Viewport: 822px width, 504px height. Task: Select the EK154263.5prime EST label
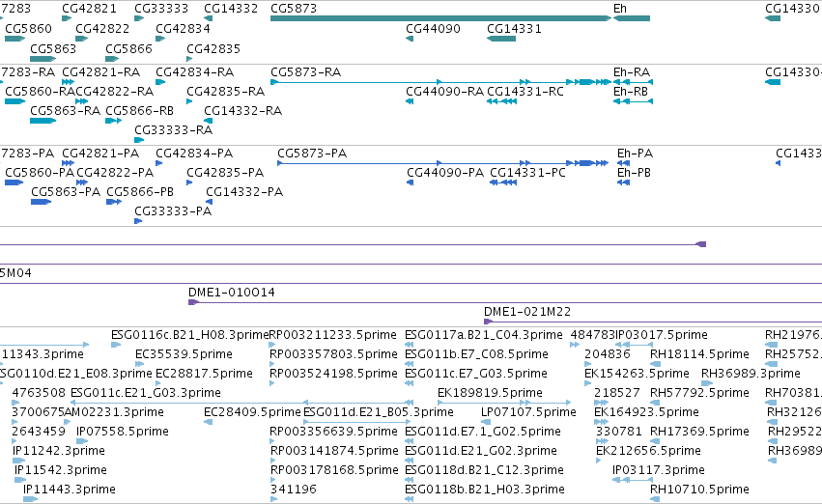coord(637,374)
